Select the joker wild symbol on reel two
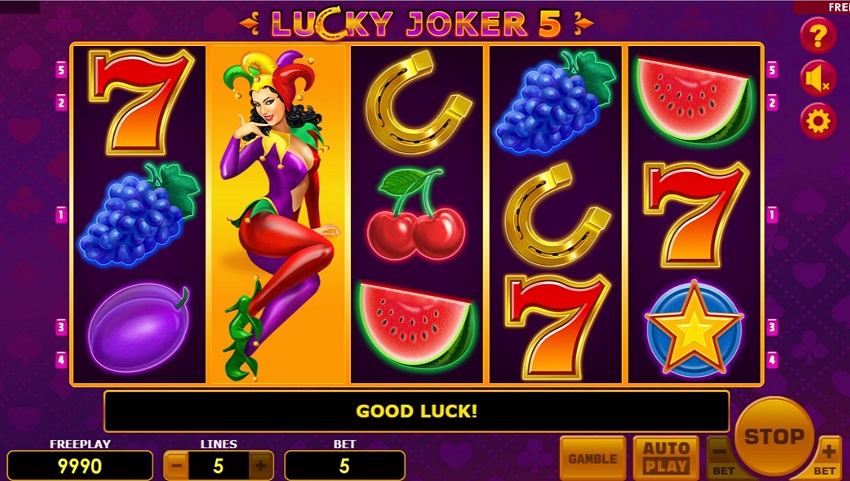Viewport: 850px width, 481px height. tap(277, 215)
